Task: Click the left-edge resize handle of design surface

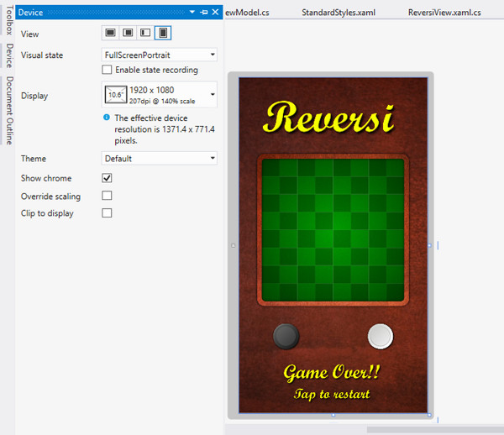Action: coord(234,245)
